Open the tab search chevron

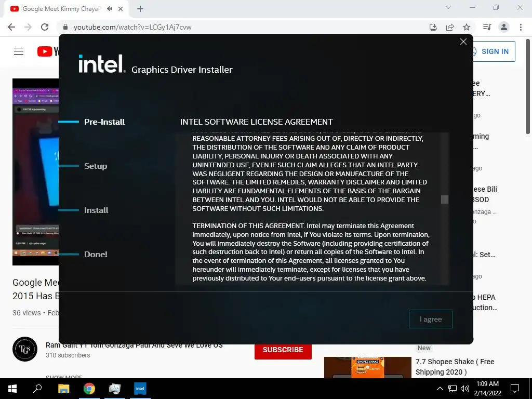[448, 7]
